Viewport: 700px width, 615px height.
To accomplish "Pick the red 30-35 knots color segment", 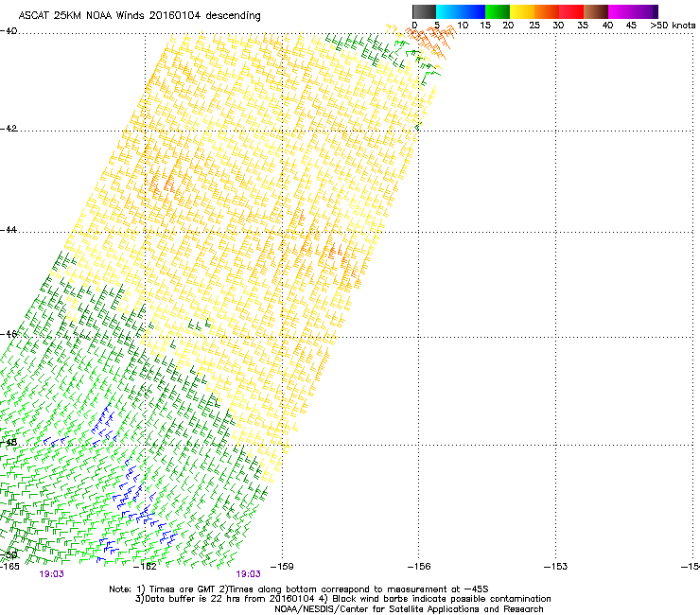I will pos(571,11).
